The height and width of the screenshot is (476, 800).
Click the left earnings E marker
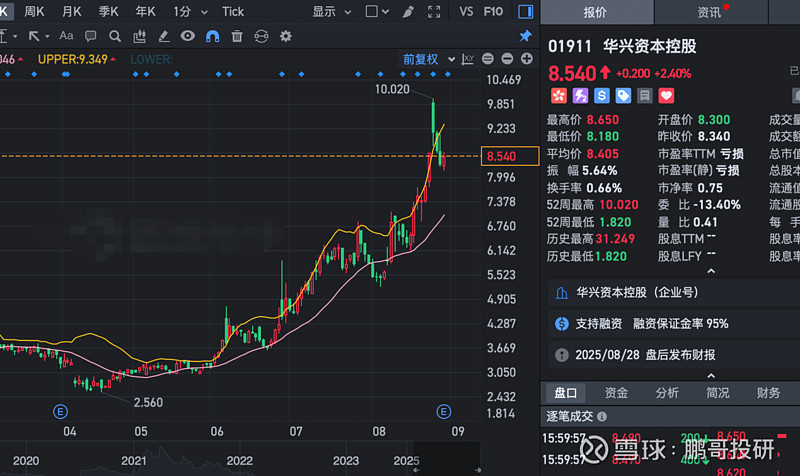[x=60, y=411]
